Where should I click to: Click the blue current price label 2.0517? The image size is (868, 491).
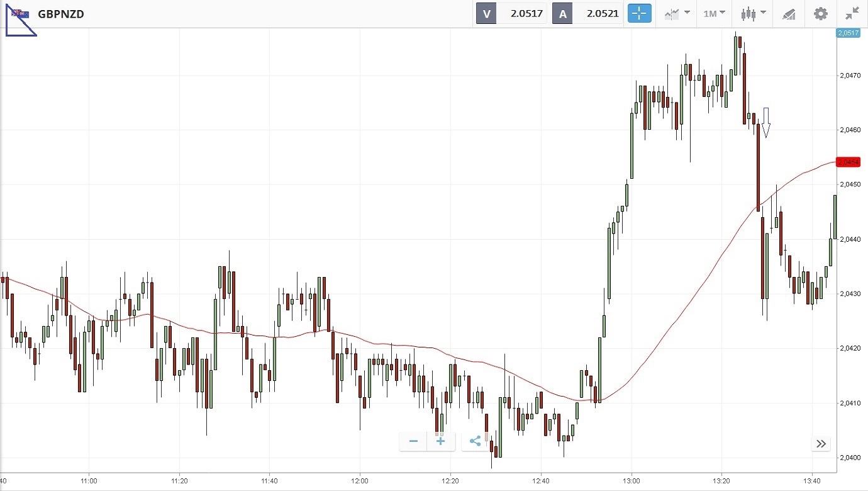click(x=848, y=33)
